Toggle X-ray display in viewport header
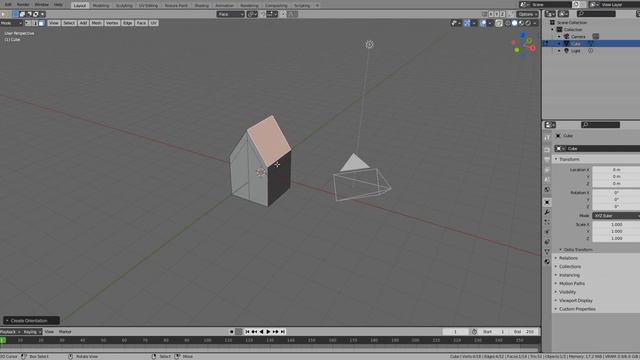640x360 pixels. pyautogui.click(x=499, y=23)
